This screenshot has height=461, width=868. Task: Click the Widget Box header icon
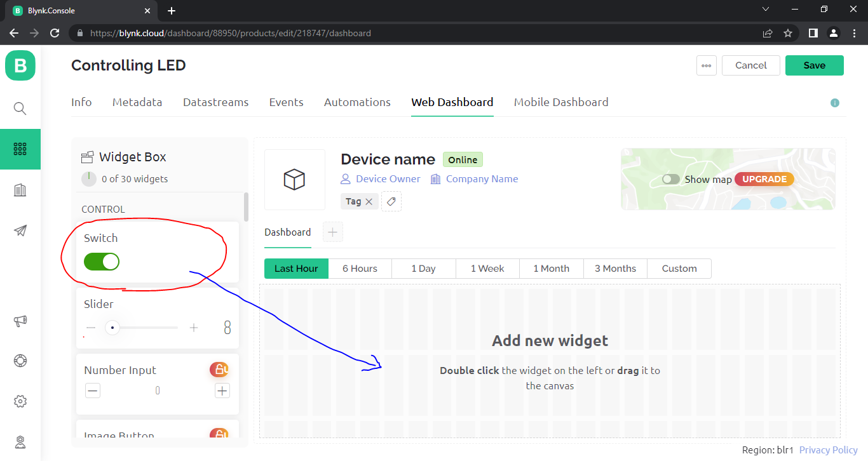pyautogui.click(x=88, y=157)
